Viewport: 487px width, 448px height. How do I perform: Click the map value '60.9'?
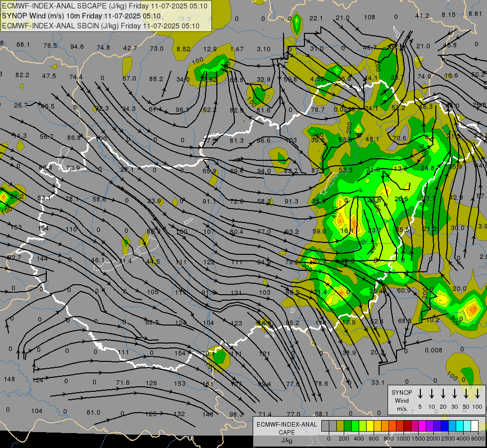pyautogui.click(x=404, y=290)
